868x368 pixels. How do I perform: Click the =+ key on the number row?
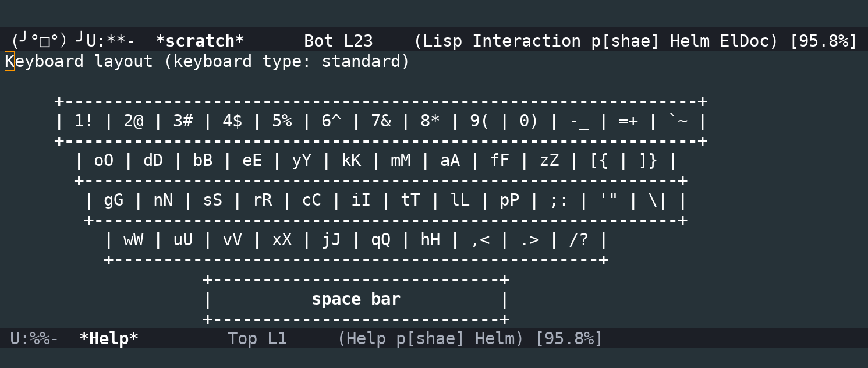tap(628, 121)
